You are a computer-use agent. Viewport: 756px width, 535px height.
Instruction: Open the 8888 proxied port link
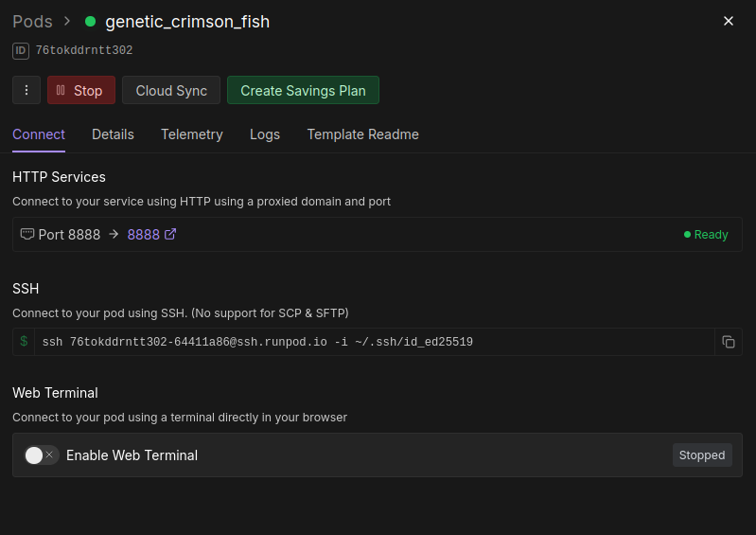pos(144,234)
